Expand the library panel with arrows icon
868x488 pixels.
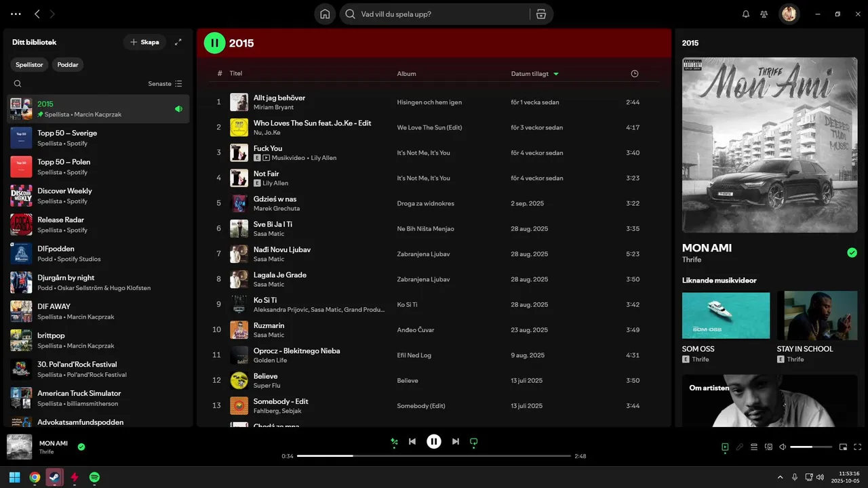[178, 42]
